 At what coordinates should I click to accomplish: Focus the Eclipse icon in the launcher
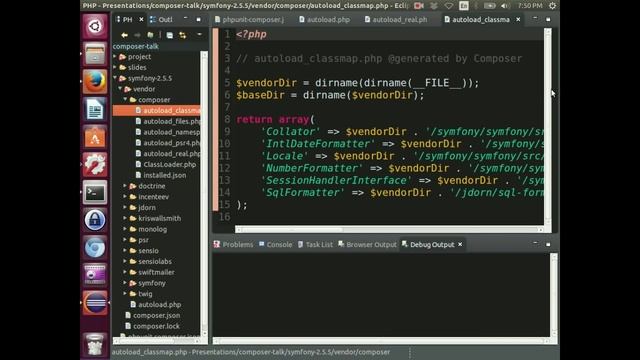pos(95,303)
